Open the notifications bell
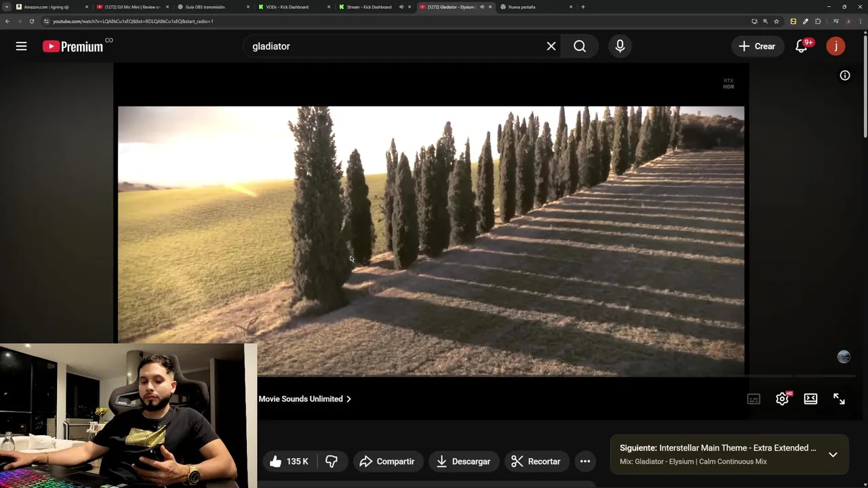This screenshot has width=868, height=488. pyautogui.click(x=802, y=46)
